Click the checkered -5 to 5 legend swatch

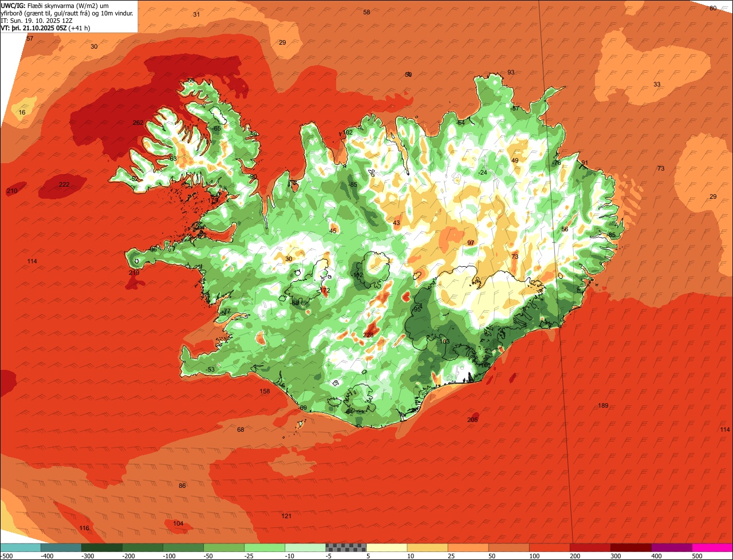click(346, 547)
